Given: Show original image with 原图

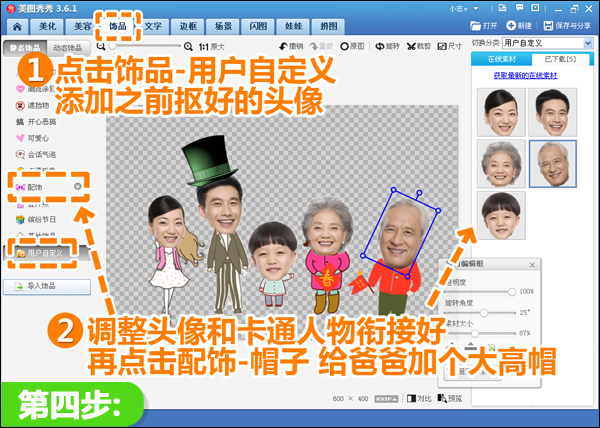Looking at the screenshot, I should click(352, 46).
